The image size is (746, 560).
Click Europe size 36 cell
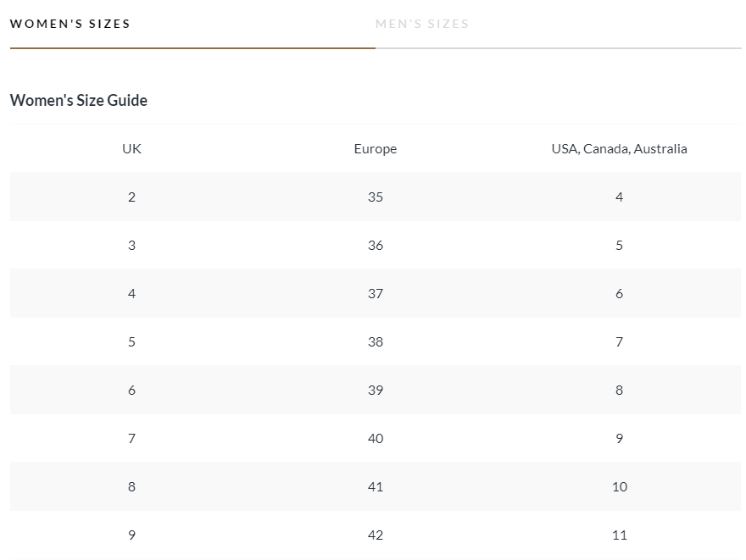pos(376,246)
